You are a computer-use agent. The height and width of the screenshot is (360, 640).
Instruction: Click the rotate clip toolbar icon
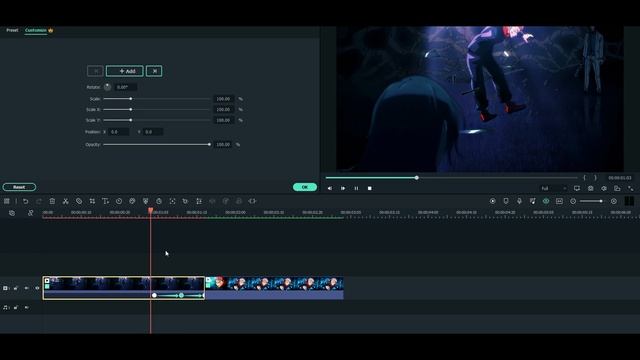pos(185,201)
